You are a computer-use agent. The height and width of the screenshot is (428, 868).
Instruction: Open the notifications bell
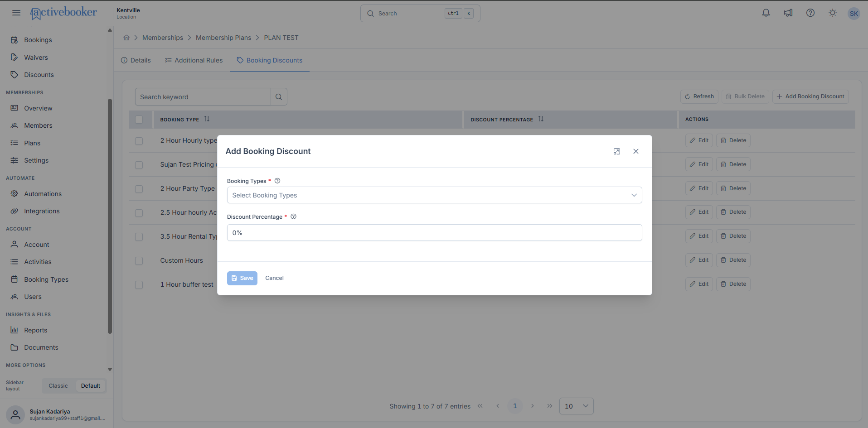tap(766, 13)
